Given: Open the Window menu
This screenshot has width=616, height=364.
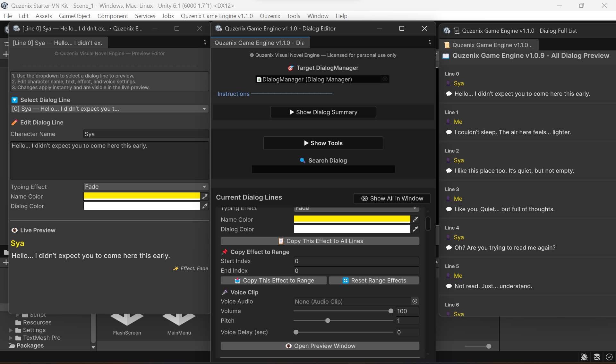Looking at the screenshot, I should pos(318,16).
